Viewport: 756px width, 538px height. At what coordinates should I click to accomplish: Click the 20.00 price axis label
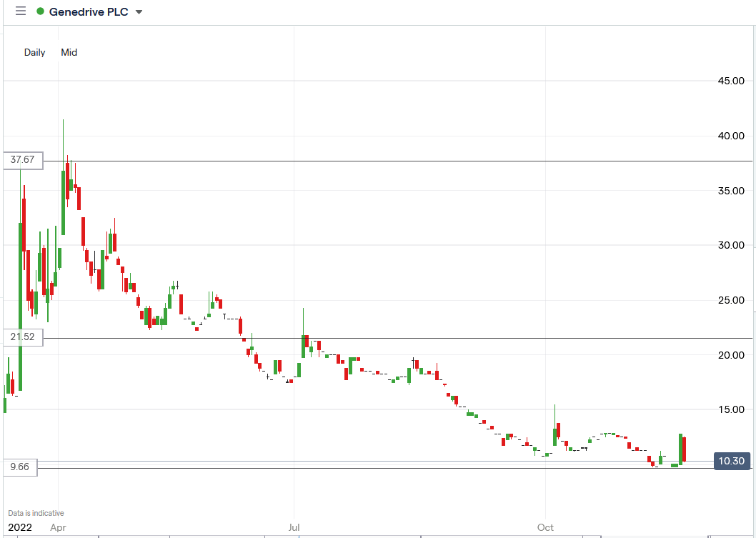(731, 355)
